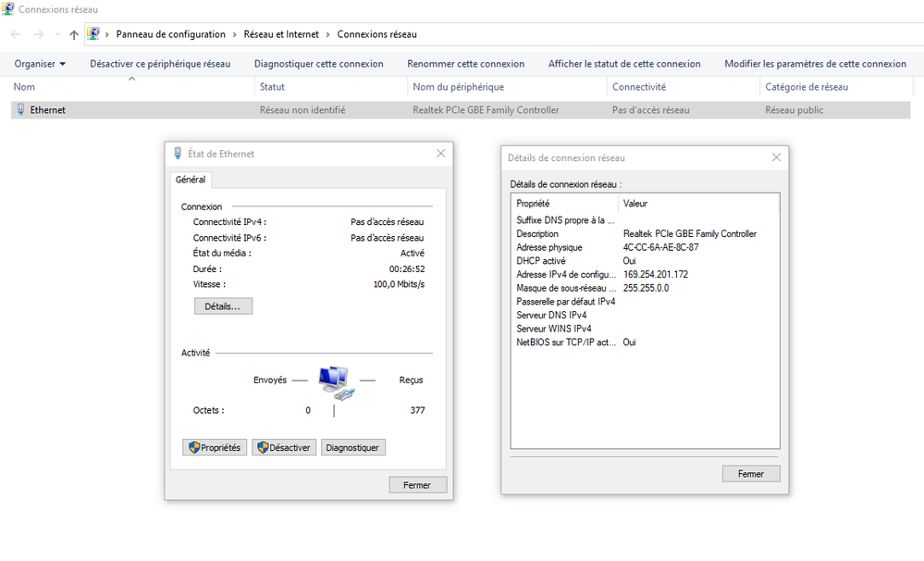Open the Organiser dropdown menu
This screenshot has height=561, width=924.
(40, 64)
